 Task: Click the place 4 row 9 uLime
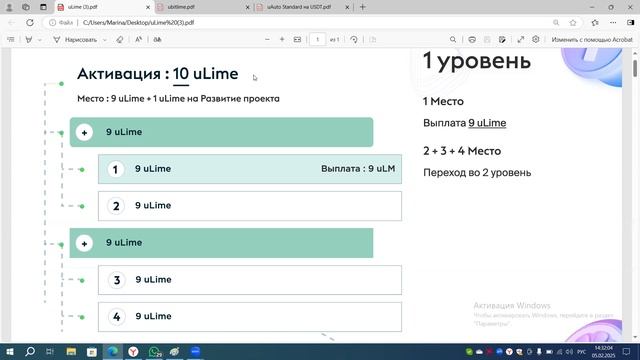coord(250,317)
